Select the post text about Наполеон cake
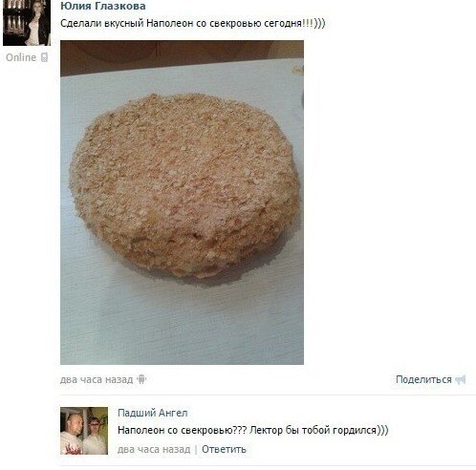 [x=193, y=23]
